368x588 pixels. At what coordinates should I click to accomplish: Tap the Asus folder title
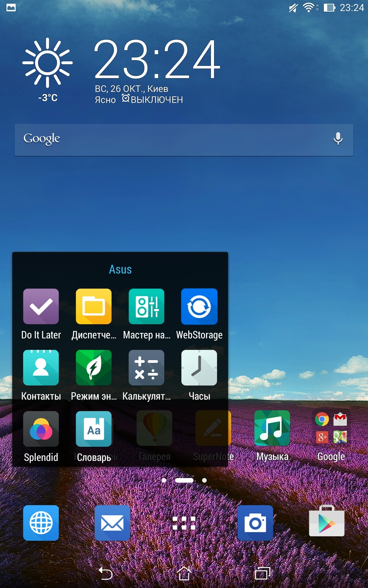(x=120, y=269)
